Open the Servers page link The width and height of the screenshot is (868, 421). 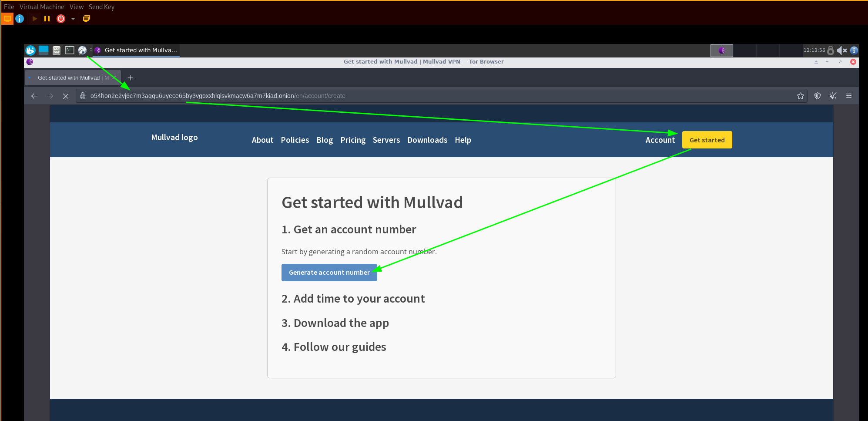tap(386, 140)
